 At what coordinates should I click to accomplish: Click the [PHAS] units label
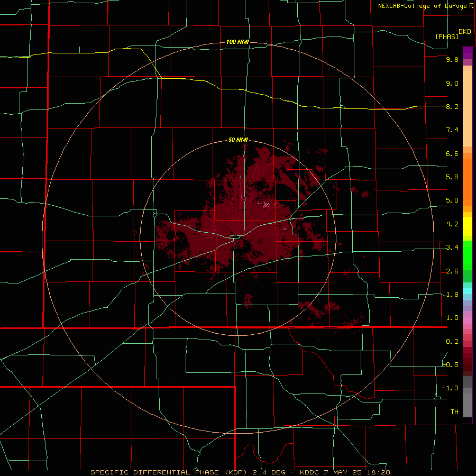447,36
